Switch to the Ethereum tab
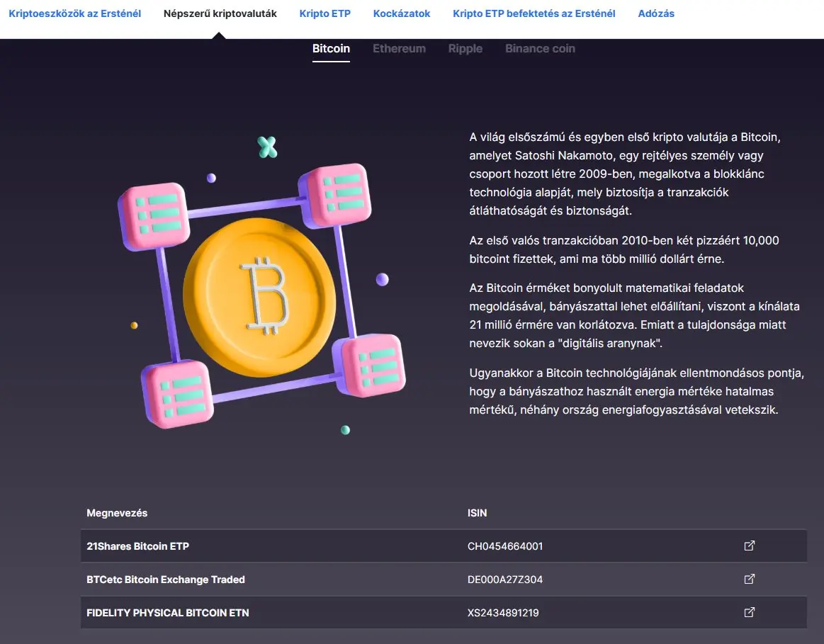 400,49
